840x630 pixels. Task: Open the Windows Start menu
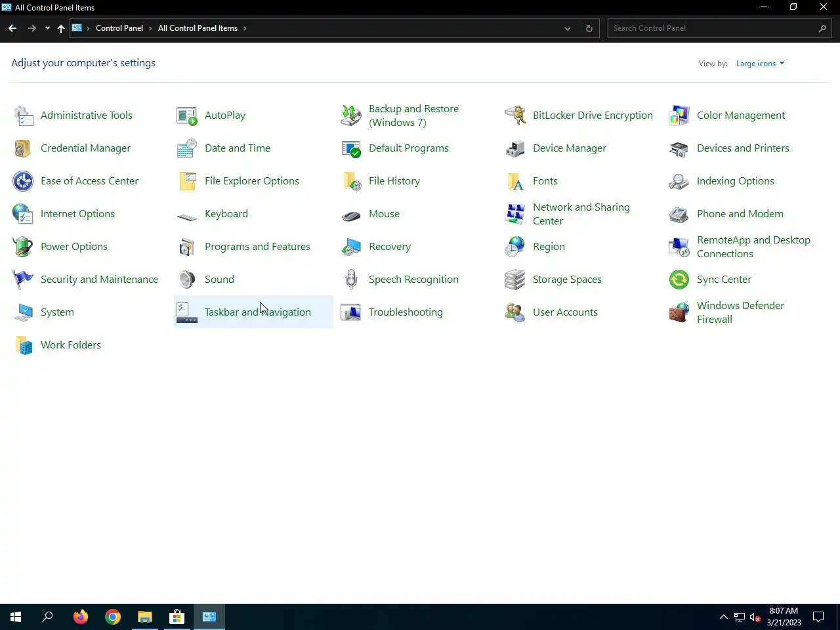coord(16,617)
